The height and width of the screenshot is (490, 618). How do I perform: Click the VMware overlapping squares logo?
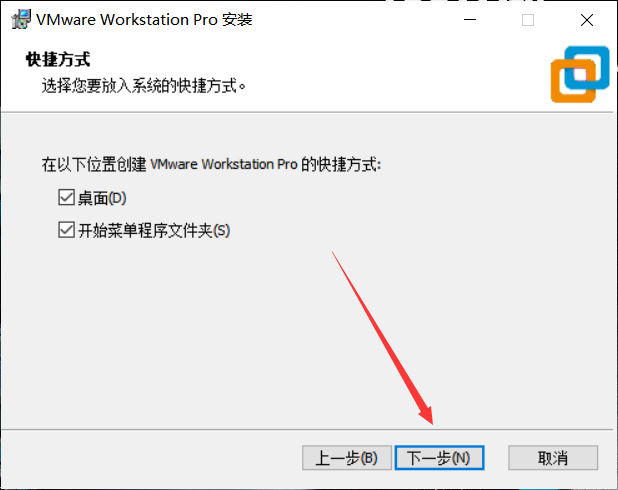tap(580, 74)
